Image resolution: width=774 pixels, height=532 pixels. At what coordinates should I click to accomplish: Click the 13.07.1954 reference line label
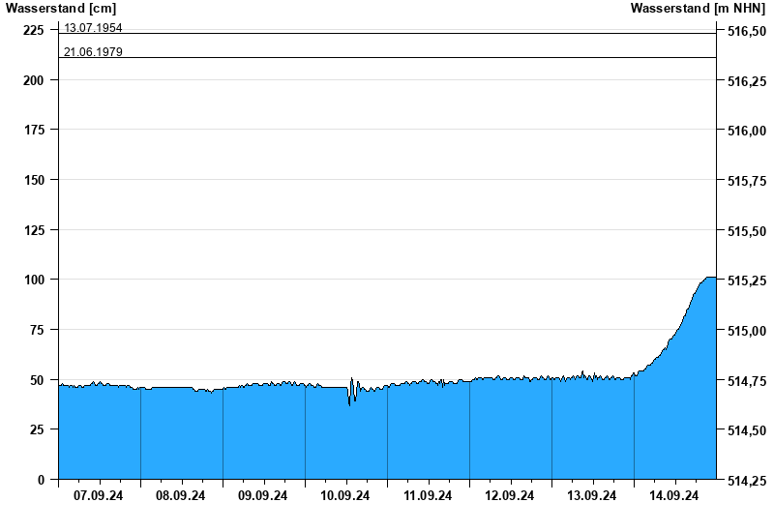pos(93,28)
